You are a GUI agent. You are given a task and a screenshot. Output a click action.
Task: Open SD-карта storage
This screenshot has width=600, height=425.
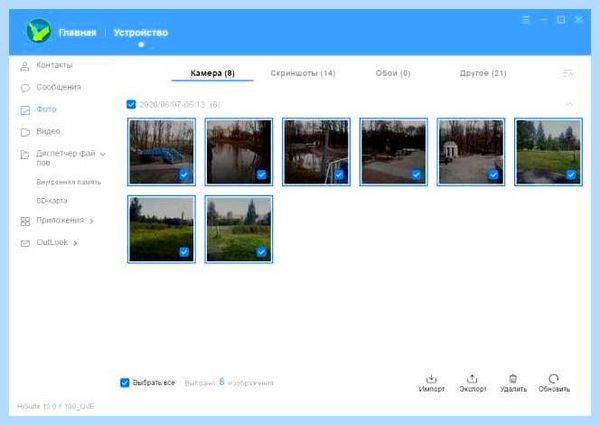click(52, 200)
